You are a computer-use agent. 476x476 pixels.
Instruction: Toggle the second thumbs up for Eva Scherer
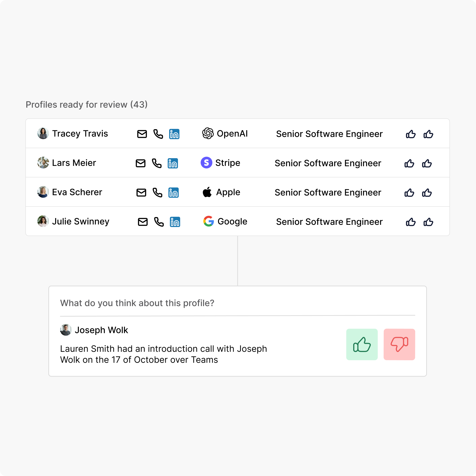[427, 192]
